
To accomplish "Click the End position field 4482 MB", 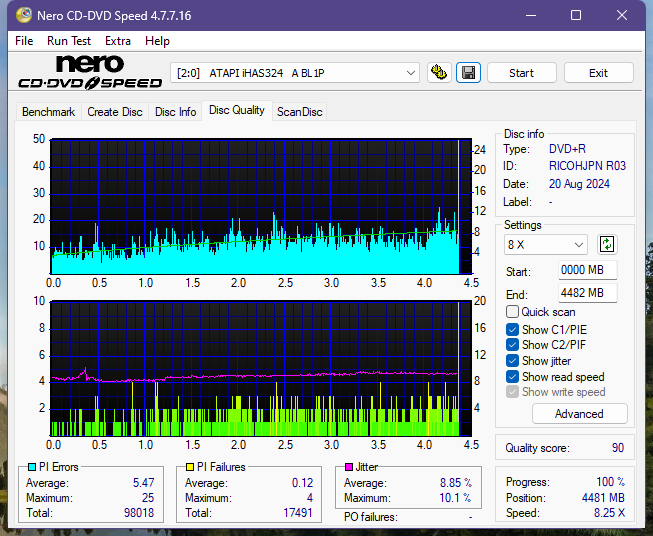I will coord(587,293).
